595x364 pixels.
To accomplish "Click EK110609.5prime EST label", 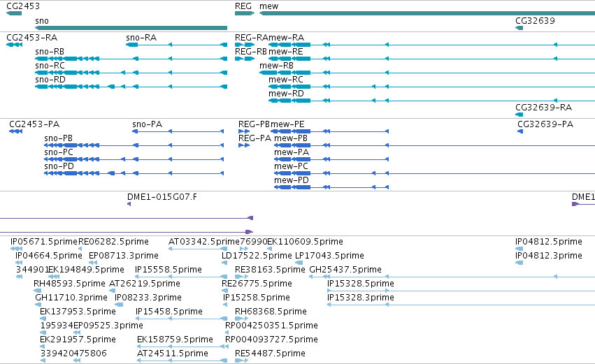I will (x=305, y=242).
